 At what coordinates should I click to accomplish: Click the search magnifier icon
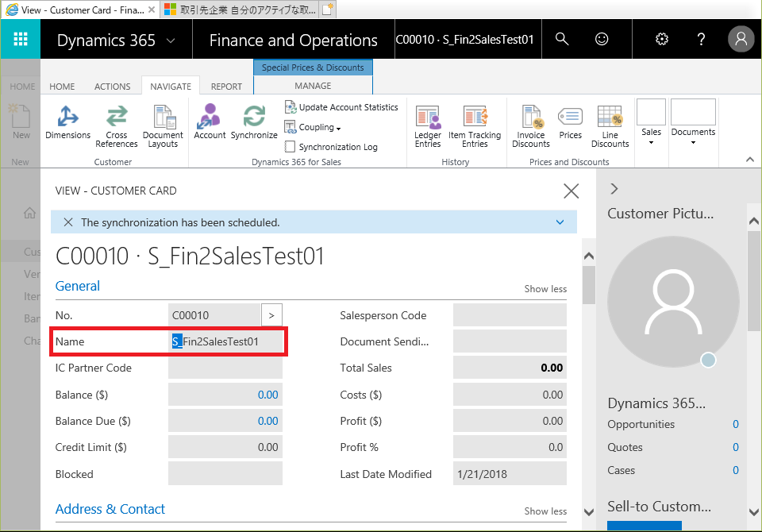[x=562, y=39]
